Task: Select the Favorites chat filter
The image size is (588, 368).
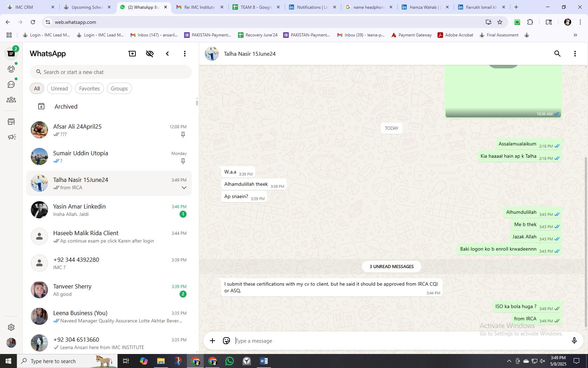Action: point(89,89)
